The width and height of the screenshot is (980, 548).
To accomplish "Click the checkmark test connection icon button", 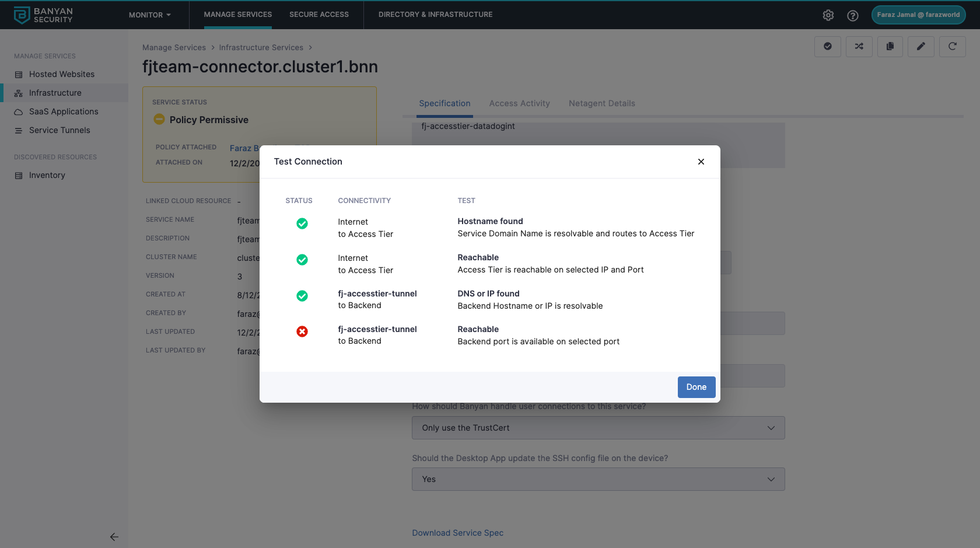I will coord(827,47).
